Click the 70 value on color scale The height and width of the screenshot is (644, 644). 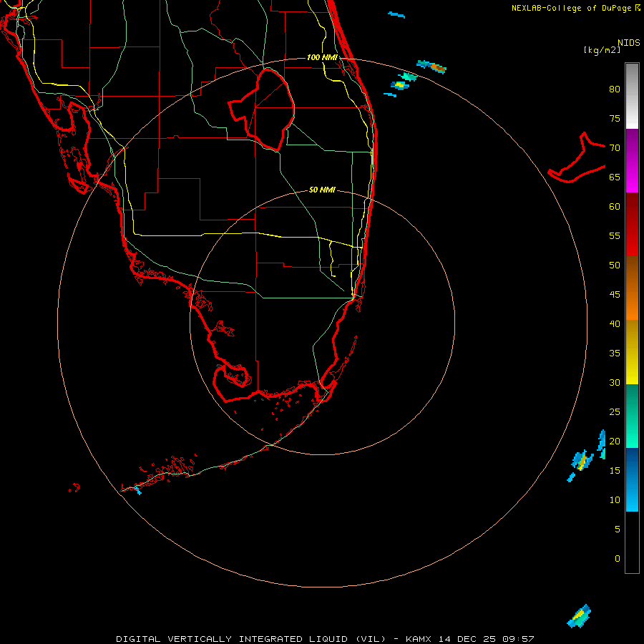coord(615,148)
